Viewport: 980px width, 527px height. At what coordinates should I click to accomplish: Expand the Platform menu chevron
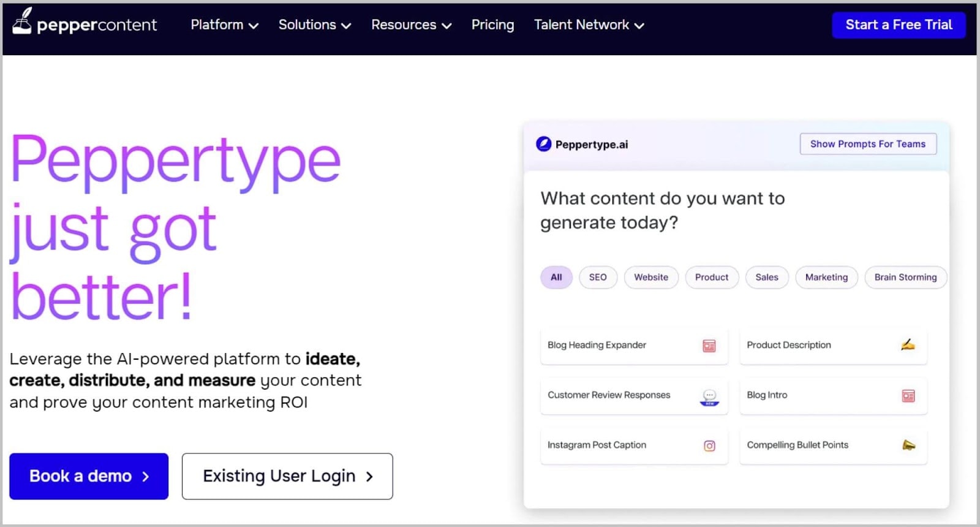(254, 26)
